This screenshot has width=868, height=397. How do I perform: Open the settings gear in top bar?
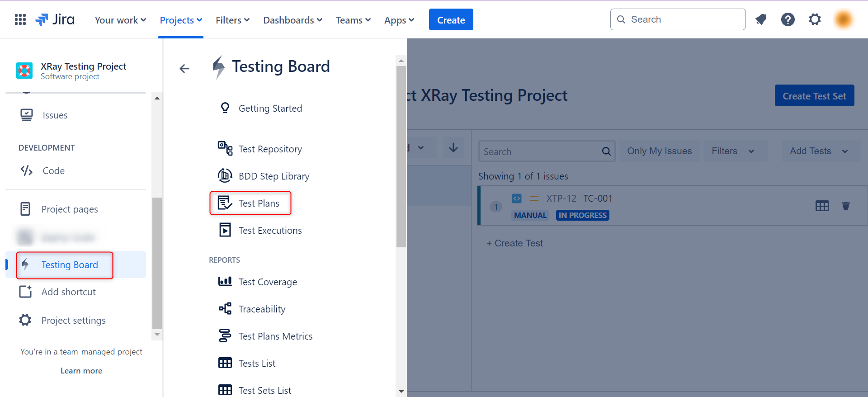815,19
